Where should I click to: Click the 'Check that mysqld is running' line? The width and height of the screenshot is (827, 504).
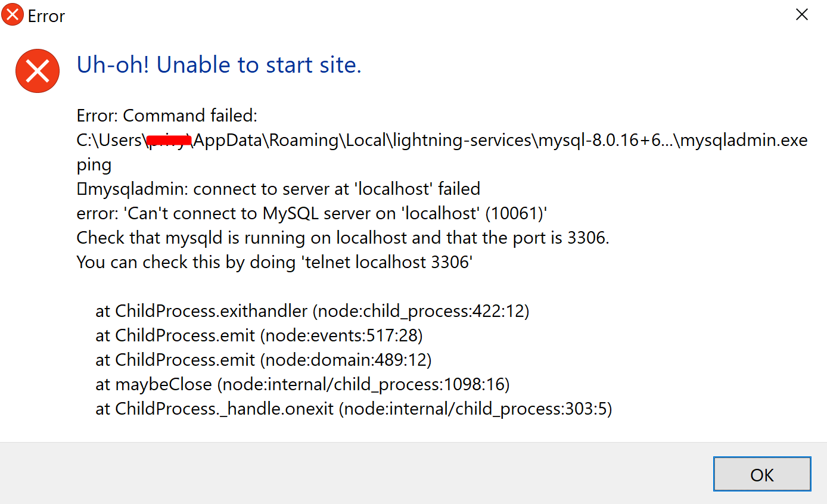pos(343,238)
